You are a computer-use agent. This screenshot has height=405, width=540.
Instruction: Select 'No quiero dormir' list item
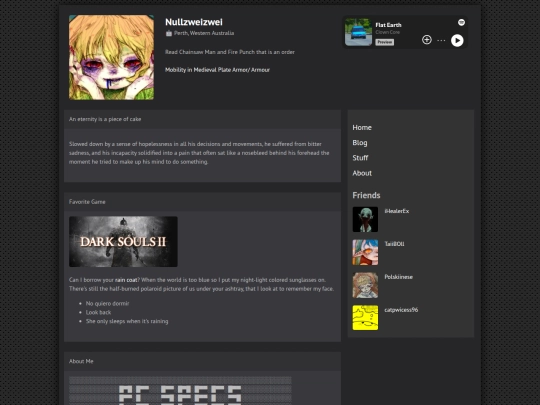107,303
